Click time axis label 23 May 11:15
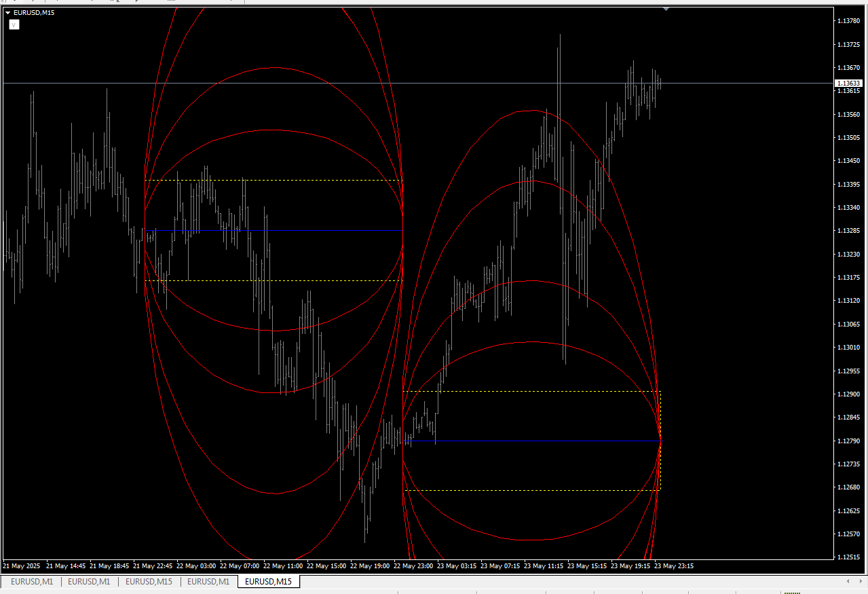 click(544, 565)
